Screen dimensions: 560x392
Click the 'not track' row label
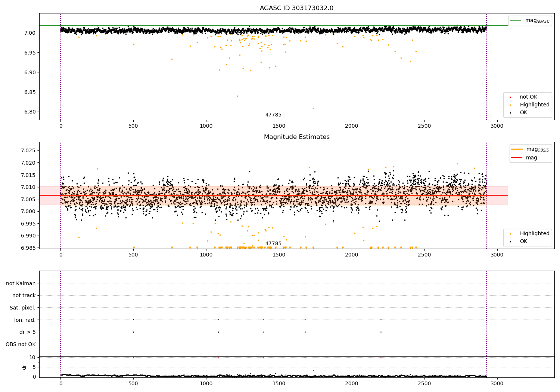[x=24, y=296]
